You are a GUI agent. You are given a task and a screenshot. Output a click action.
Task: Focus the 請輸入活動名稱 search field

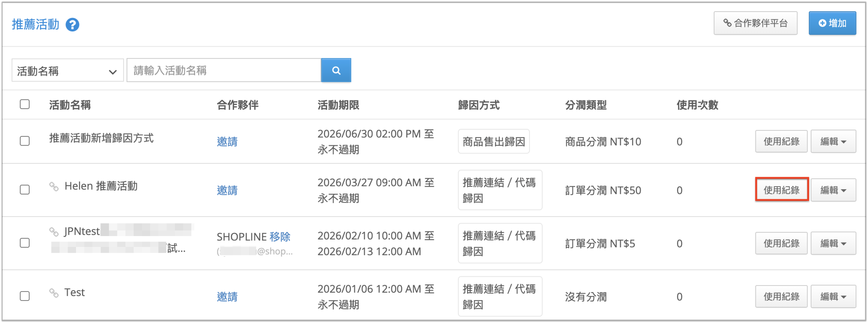(x=224, y=70)
